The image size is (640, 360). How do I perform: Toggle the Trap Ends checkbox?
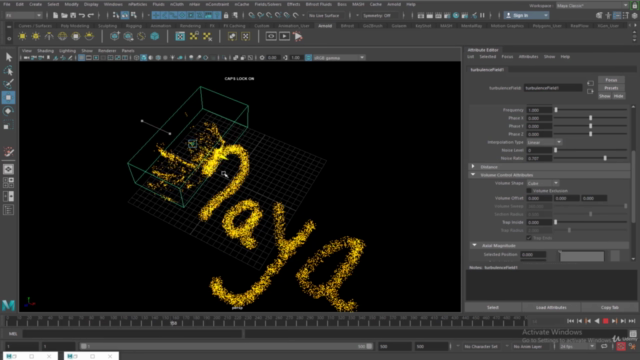pos(529,238)
